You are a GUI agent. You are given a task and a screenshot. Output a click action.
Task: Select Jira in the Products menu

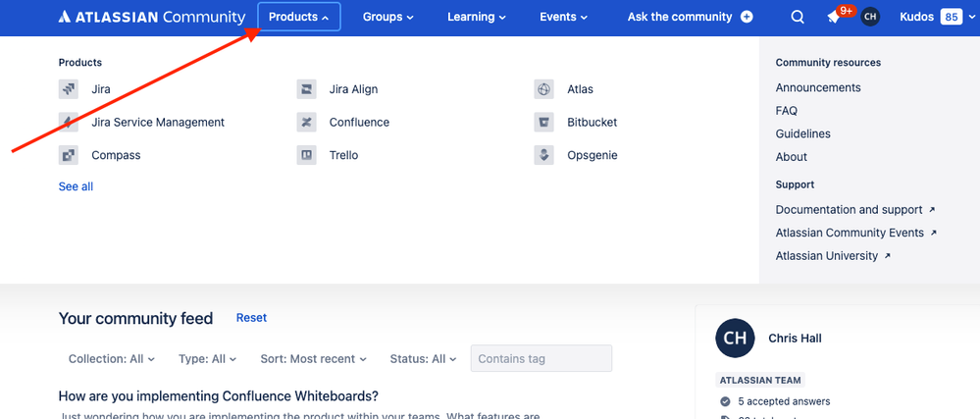[x=101, y=89]
